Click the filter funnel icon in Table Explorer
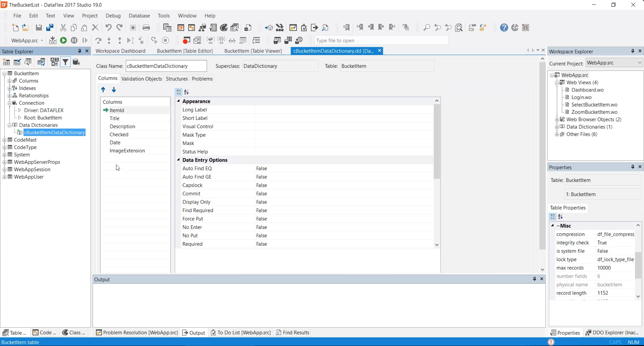Viewport: 644px width, 346px height. click(x=65, y=62)
